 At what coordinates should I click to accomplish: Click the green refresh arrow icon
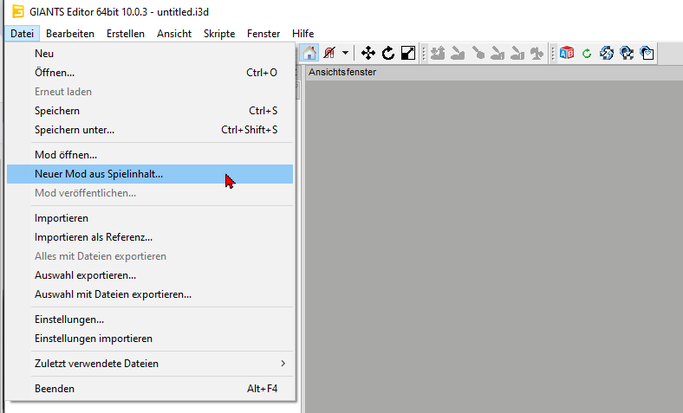pos(587,53)
